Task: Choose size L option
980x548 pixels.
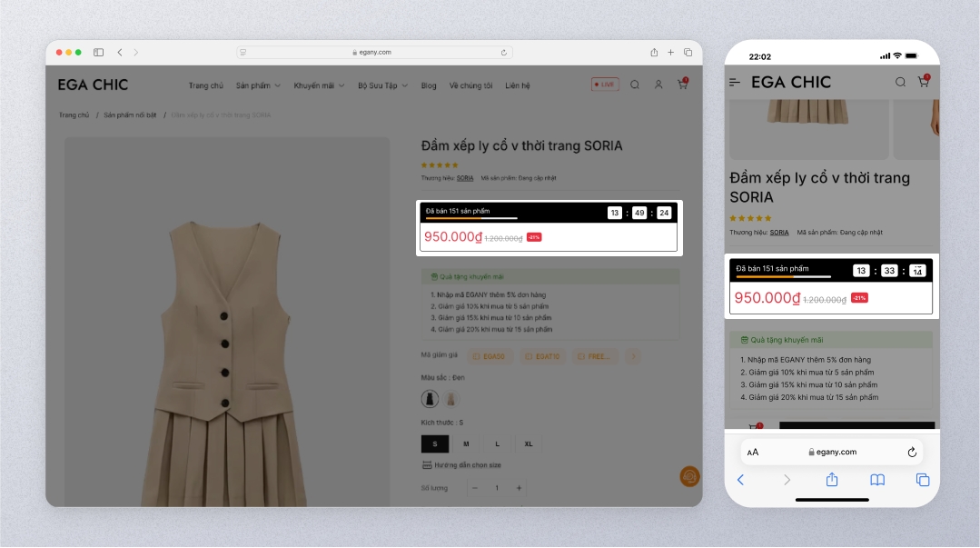Action: 497,443
